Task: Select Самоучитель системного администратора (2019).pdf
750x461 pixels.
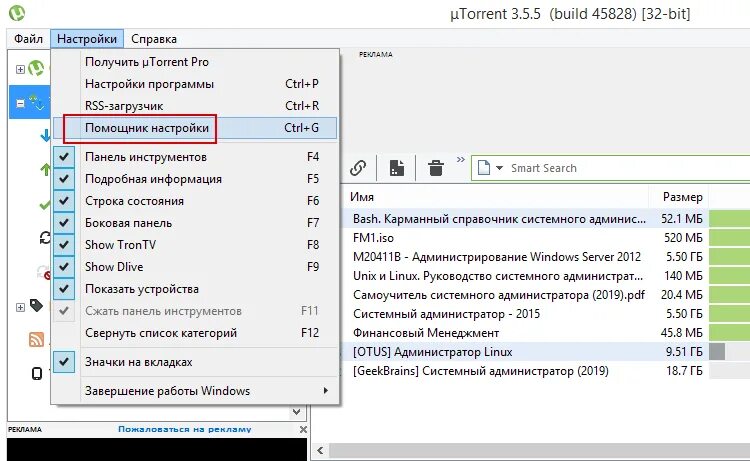Action: coord(499,295)
